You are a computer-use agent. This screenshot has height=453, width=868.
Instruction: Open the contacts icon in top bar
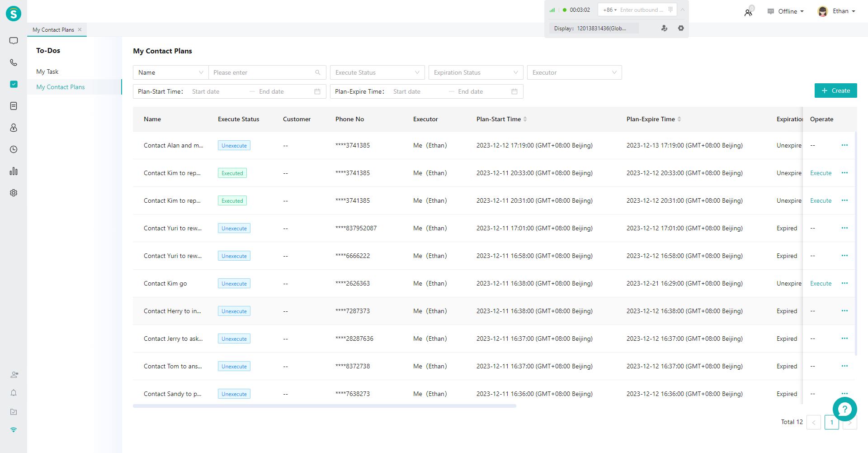pyautogui.click(x=749, y=12)
